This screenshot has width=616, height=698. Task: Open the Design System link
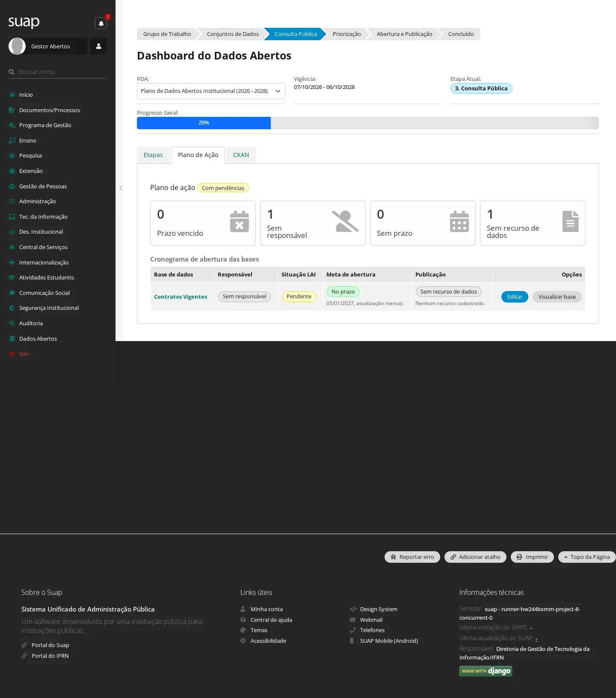(379, 609)
